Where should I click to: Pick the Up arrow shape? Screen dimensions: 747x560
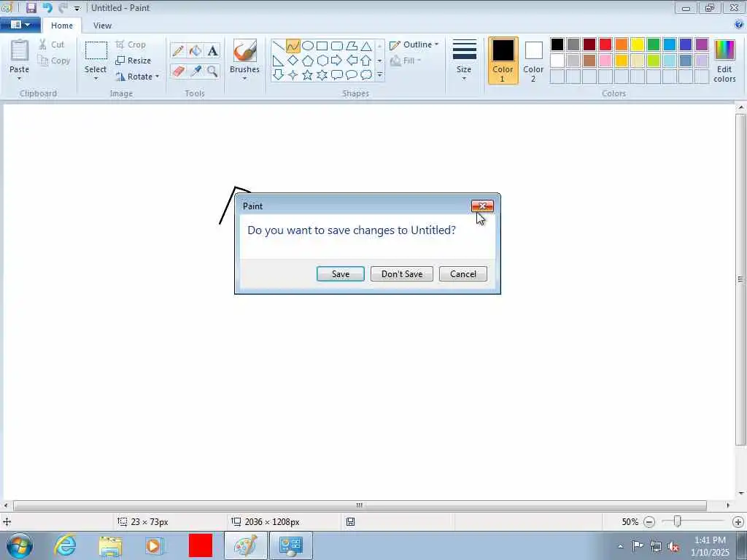(366, 61)
